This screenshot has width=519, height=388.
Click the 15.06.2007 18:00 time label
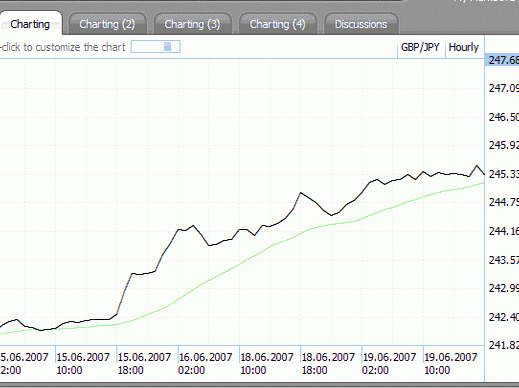coord(144,363)
